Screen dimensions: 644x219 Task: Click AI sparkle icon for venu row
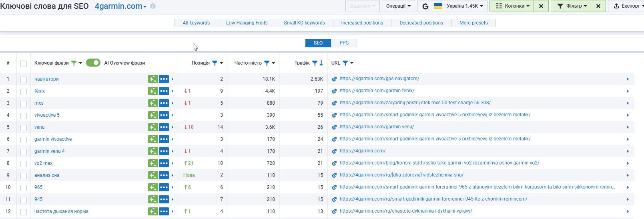point(153,127)
